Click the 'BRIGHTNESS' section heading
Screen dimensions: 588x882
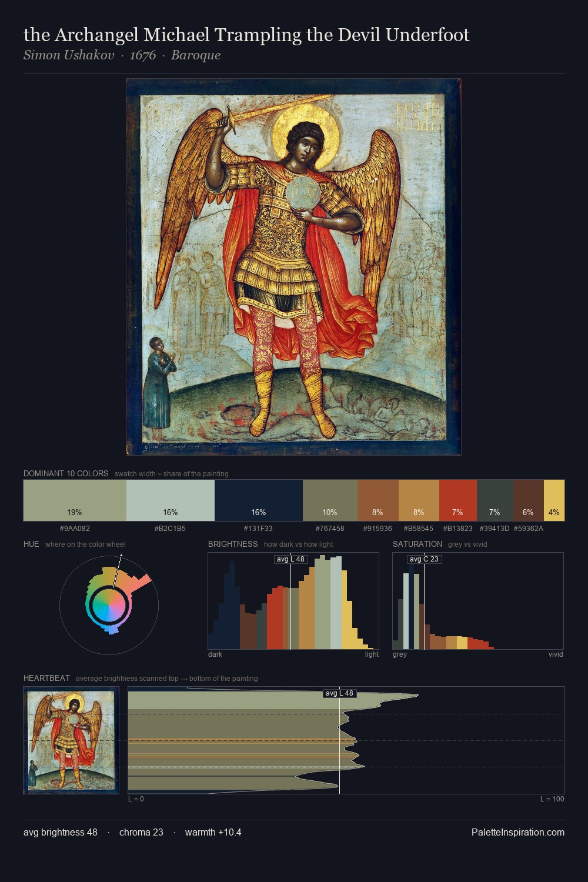(x=233, y=544)
